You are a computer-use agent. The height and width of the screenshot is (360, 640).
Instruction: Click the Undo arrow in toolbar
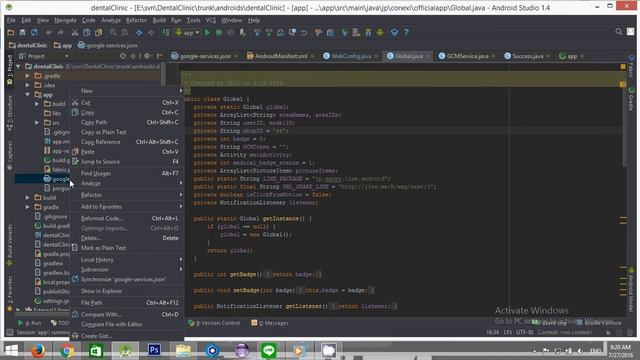49,32
